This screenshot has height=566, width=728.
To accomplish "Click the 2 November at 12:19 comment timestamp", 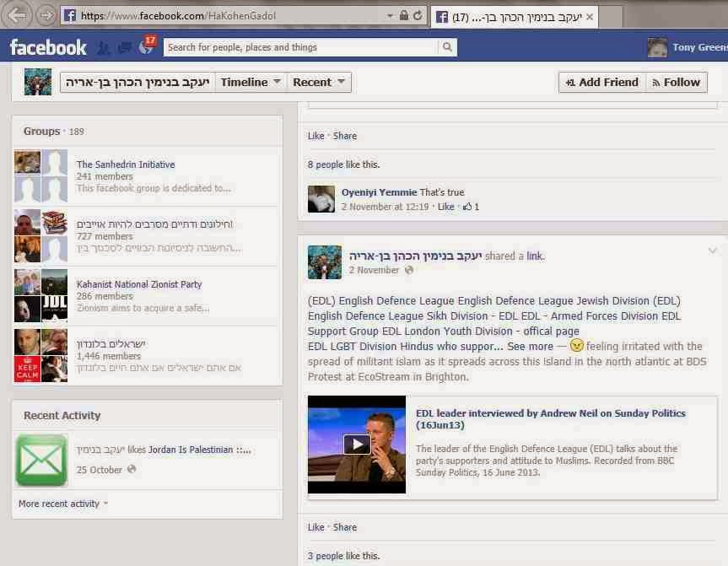I will [385, 207].
